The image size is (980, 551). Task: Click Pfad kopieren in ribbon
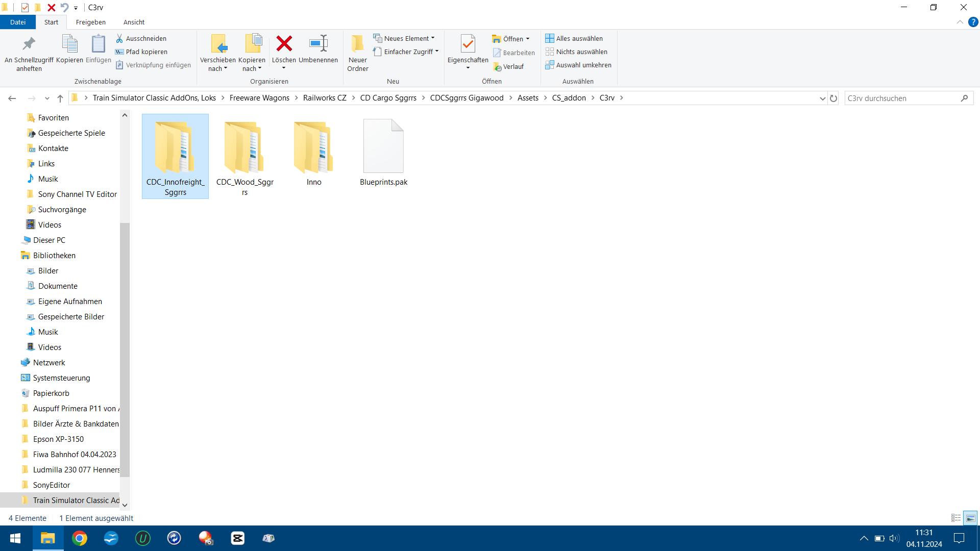pyautogui.click(x=146, y=52)
